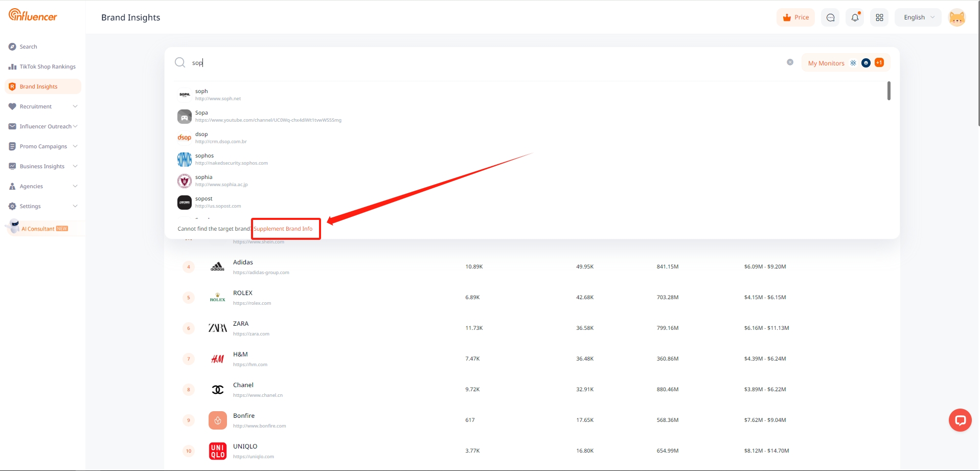
Task: Open the messages chat icon in header
Action: pyautogui.click(x=830, y=17)
